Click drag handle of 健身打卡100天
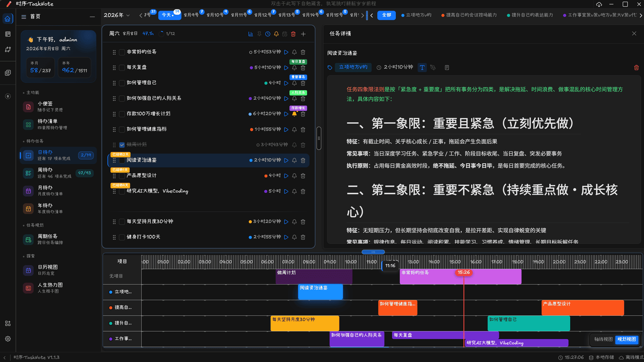Viewport: 644px width, 362px height. (114, 237)
